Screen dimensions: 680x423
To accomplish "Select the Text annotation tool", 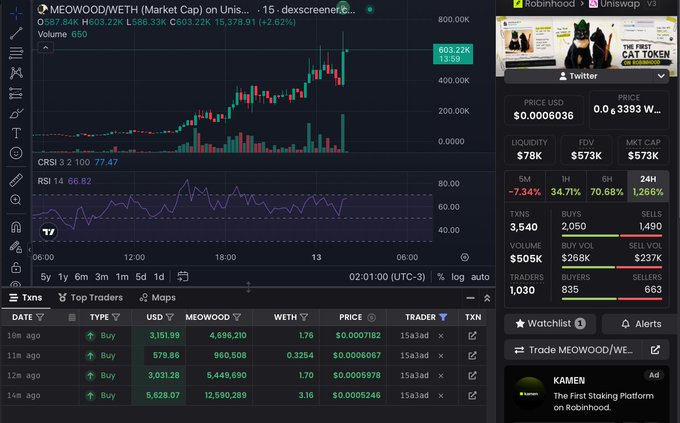I will pos(16,133).
